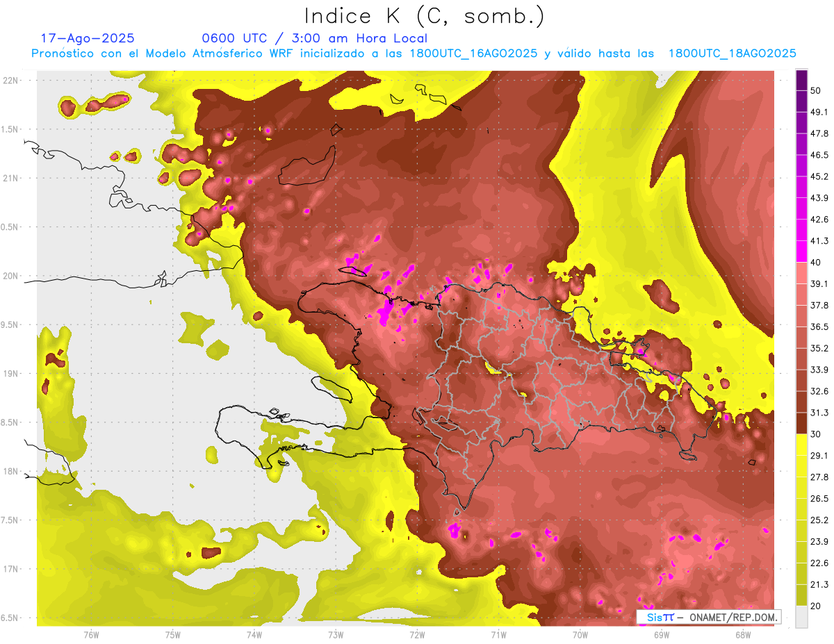834x644 pixels.
Task: Click the "32.6" legend value
Action: (819, 391)
